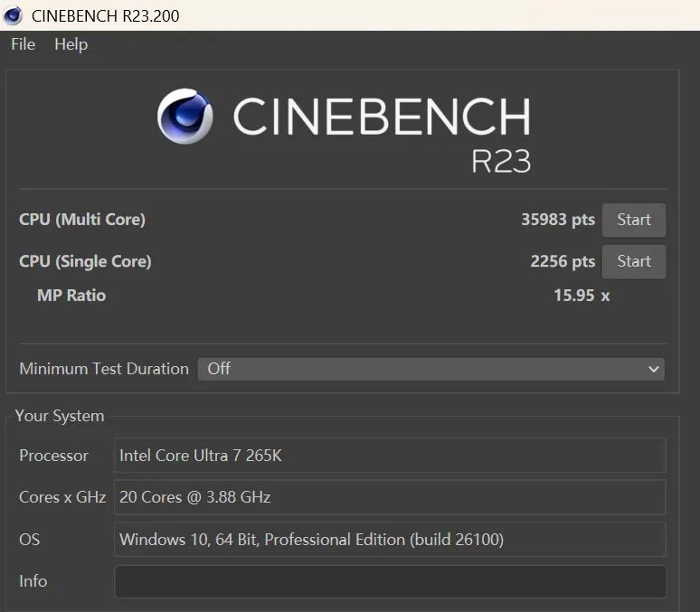This screenshot has height=612, width=700.
Task: Click the Your System section heading
Action: click(60, 416)
